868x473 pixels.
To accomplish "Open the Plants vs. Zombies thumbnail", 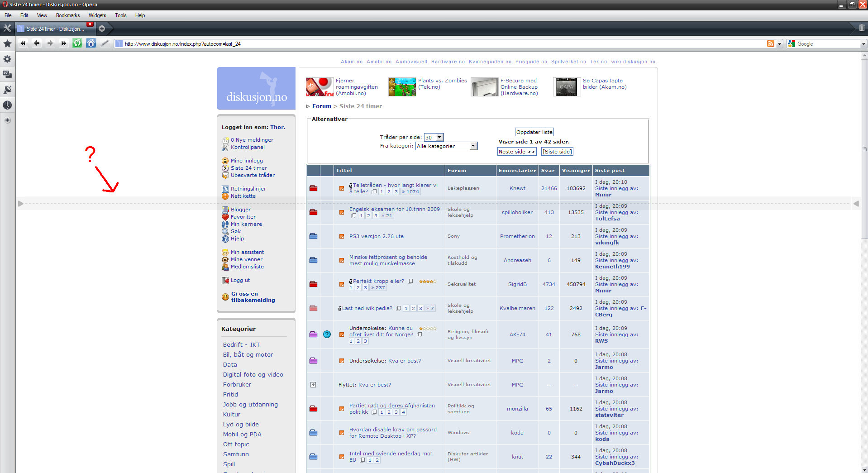I will (x=402, y=87).
